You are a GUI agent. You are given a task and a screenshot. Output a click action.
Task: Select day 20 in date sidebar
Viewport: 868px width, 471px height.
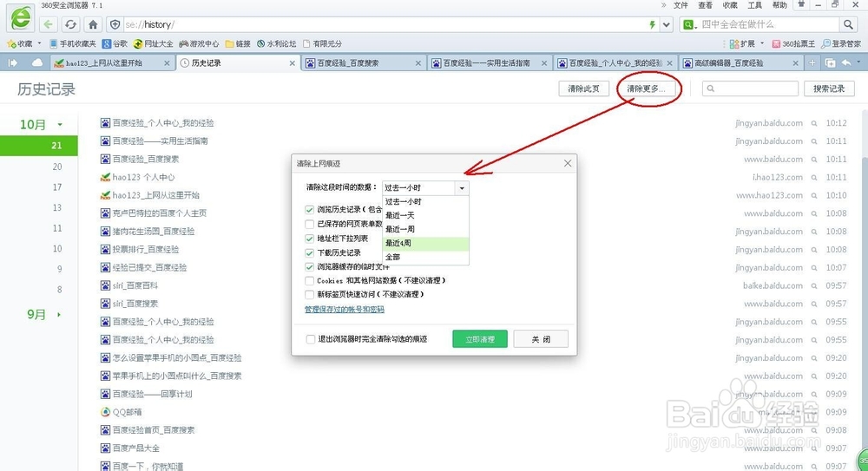click(x=57, y=167)
